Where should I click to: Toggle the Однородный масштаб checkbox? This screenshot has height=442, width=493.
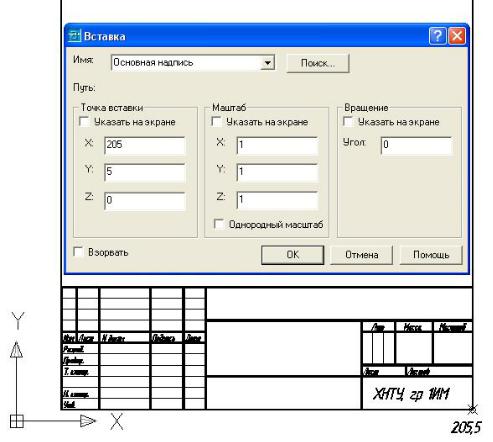click(x=219, y=224)
